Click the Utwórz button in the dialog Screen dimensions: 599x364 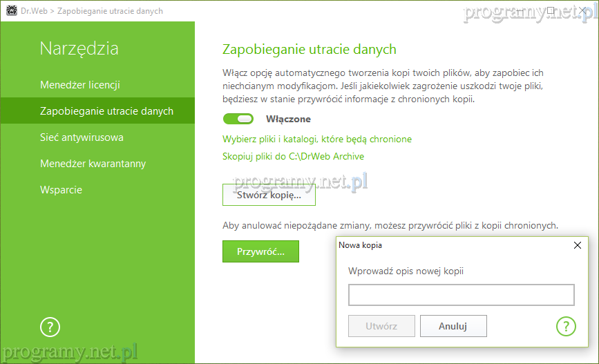[x=381, y=326]
